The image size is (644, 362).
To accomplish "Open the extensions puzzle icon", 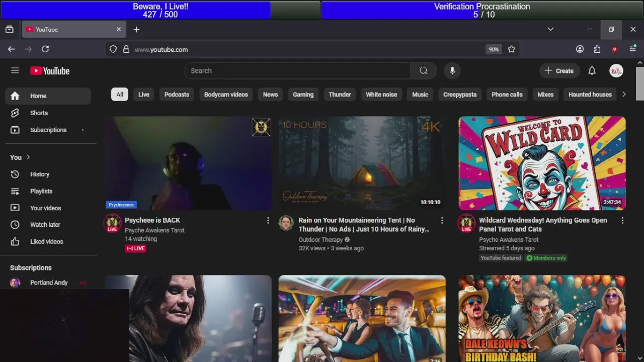I will 597,49.
